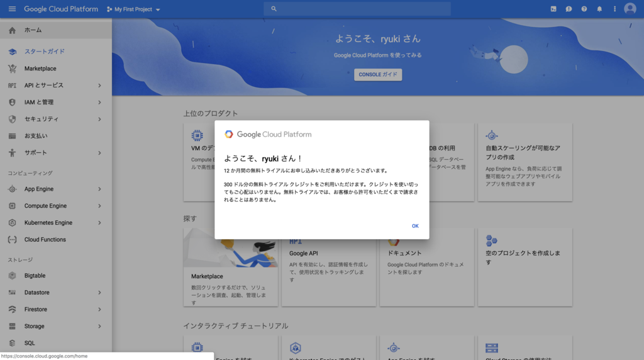This screenshot has width=644, height=360.
Task: Select SQL in the sidebar menu
Action: click(x=56, y=343)
